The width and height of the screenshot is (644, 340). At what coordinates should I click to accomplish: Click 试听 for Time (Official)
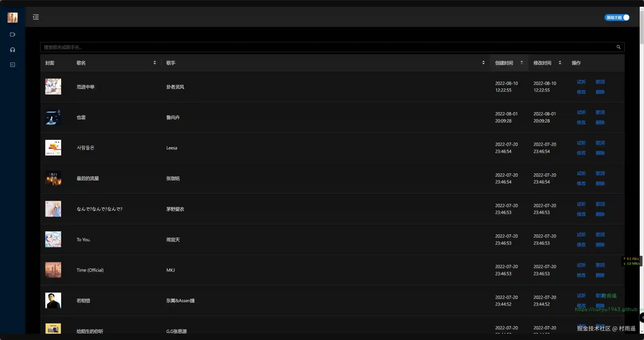[x=581, y=265]
